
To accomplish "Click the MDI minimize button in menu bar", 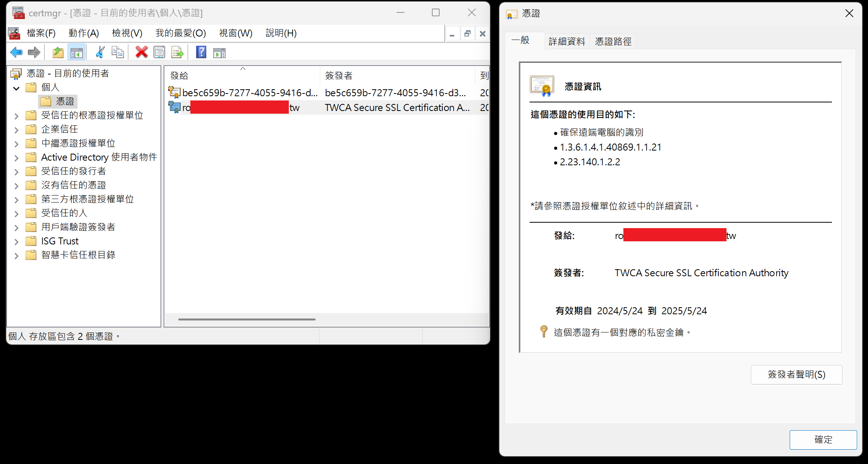I will 452,34.
